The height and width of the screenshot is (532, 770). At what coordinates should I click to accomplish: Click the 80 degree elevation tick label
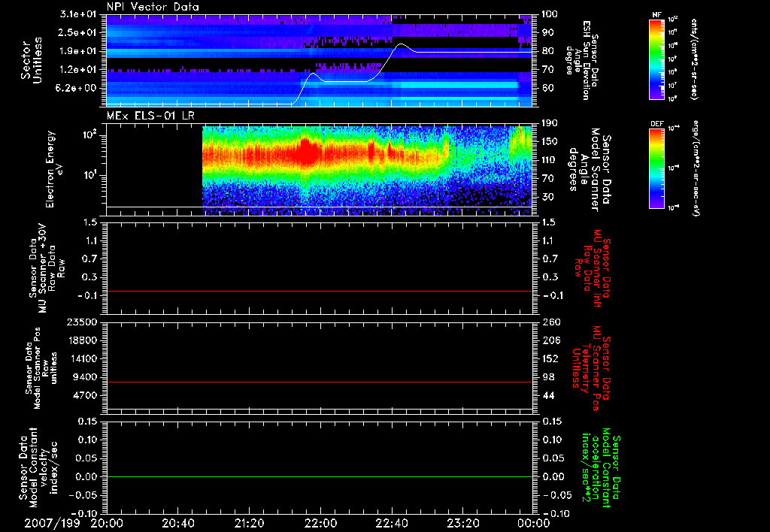pos(547,51)
